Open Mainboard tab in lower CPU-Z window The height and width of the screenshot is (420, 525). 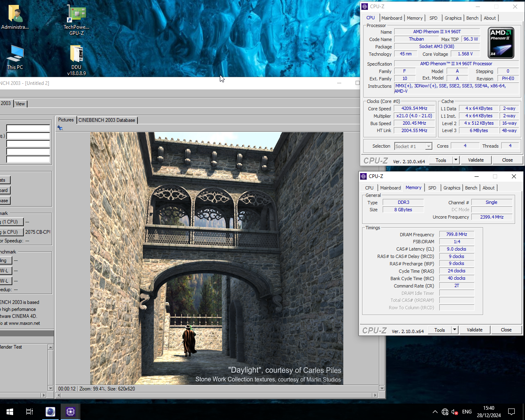(390, 188)
